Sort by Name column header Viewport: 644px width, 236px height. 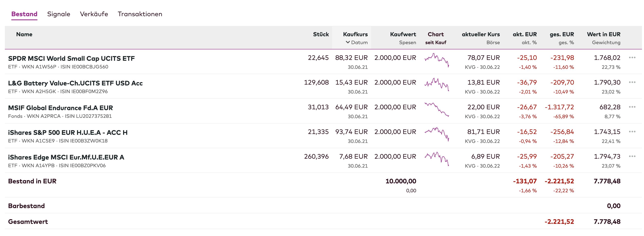click(24, 34)
